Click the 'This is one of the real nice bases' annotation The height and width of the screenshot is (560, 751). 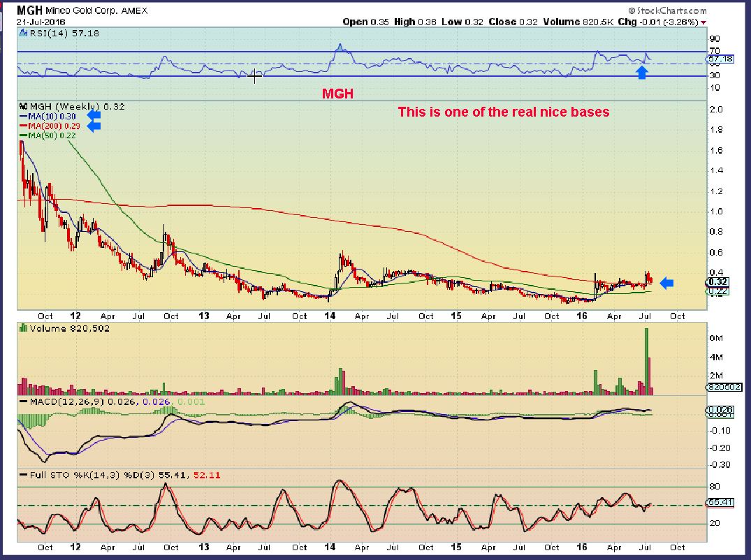[504, 112]
